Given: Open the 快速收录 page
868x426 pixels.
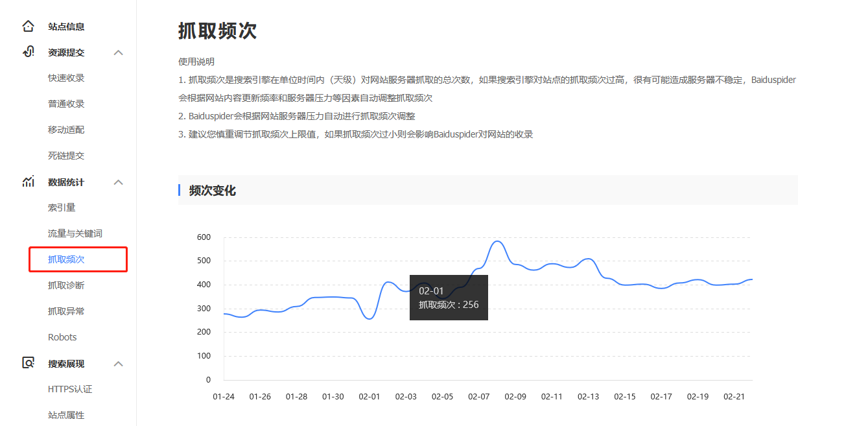Looking at the screenshot, I should pyautogui.click(x=66, y=78).
